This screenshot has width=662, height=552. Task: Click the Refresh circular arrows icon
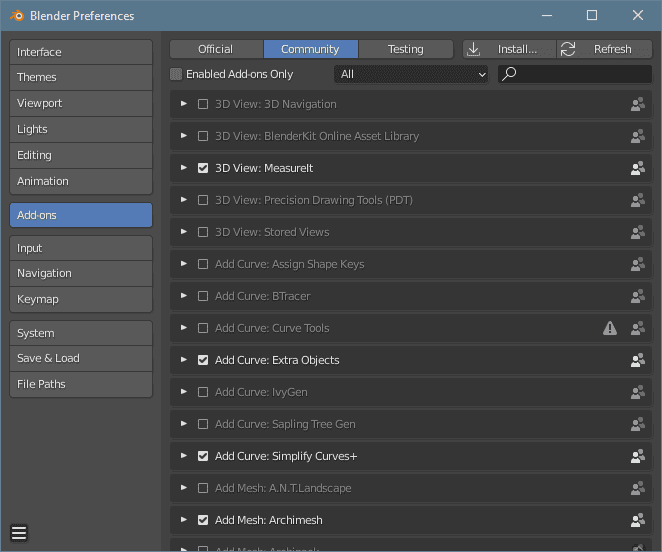point(568,49)
